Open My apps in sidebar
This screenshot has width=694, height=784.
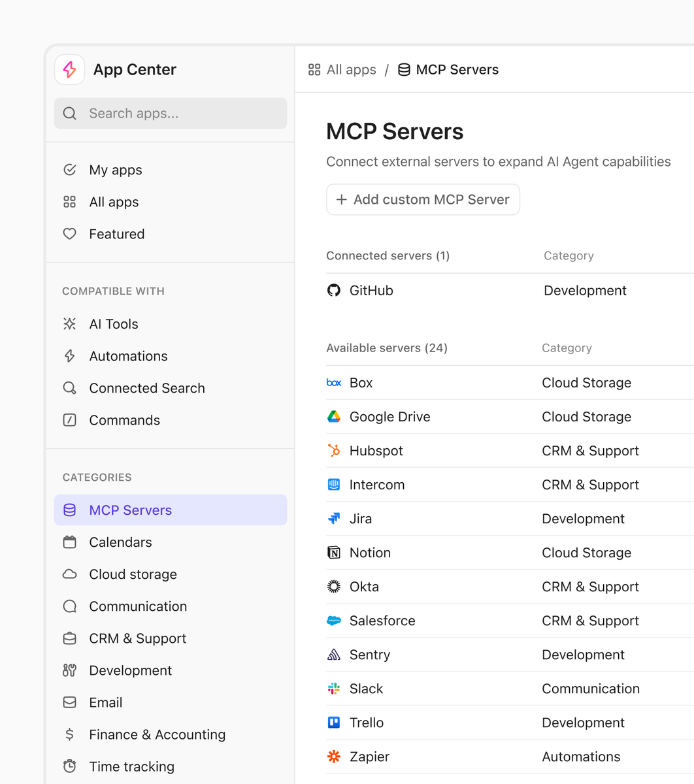click(171, 170)
